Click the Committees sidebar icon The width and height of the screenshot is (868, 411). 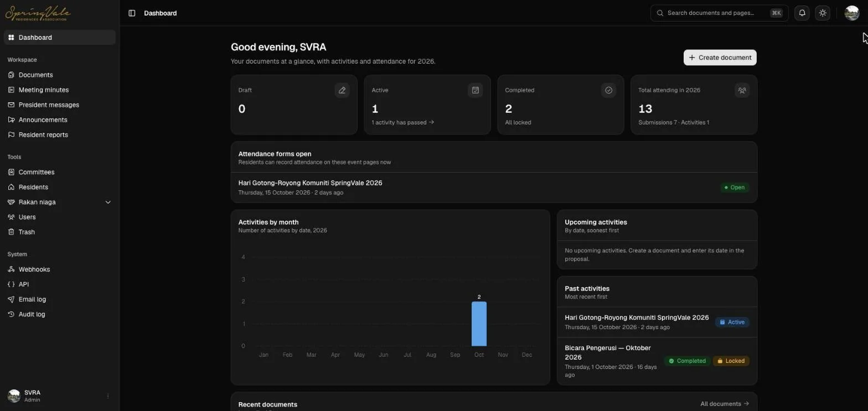click(11, 172)
